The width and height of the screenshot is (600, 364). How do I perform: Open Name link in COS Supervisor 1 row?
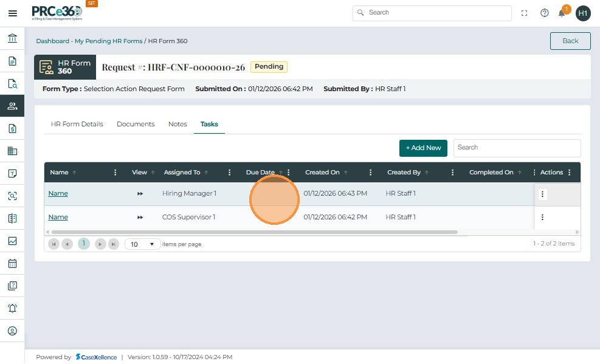pos(58,217)
